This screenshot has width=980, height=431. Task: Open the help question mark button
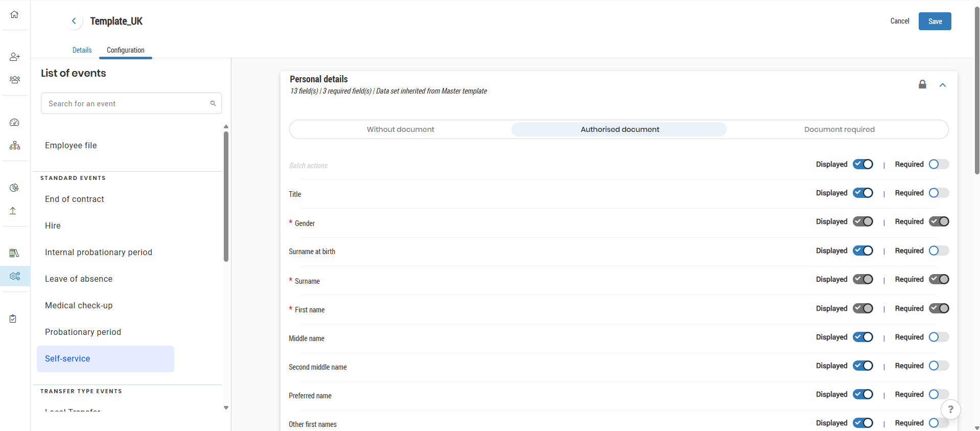coord(950,409)
